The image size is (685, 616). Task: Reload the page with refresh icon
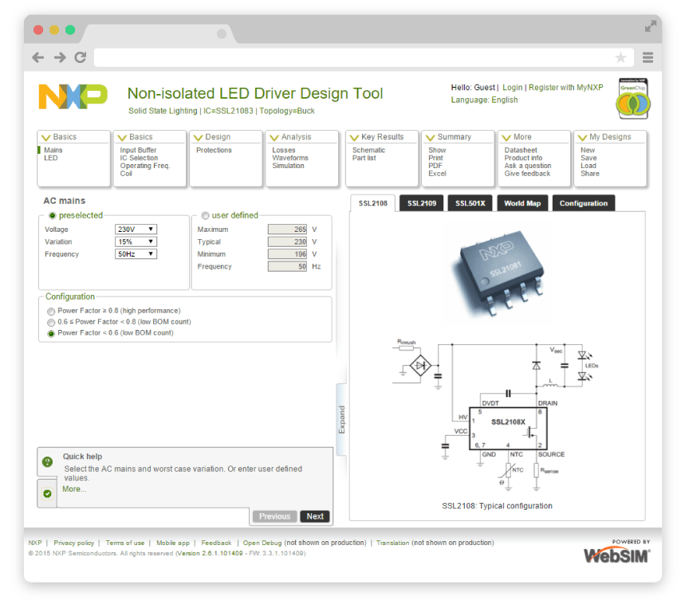pos(81,57)
